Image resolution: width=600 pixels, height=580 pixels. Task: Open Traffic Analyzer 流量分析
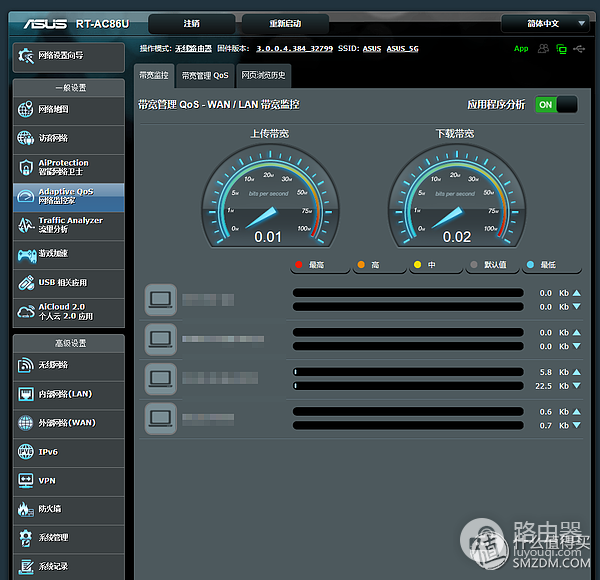tap(68, 225)
